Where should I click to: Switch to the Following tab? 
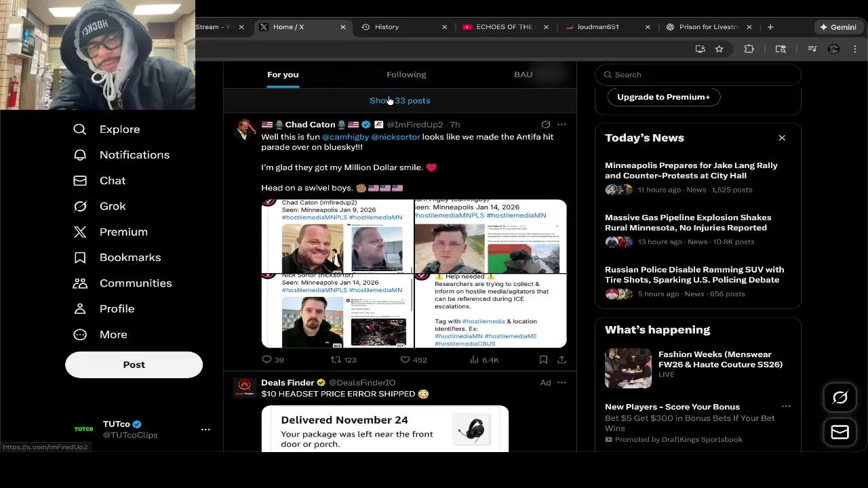pos(406,75)
